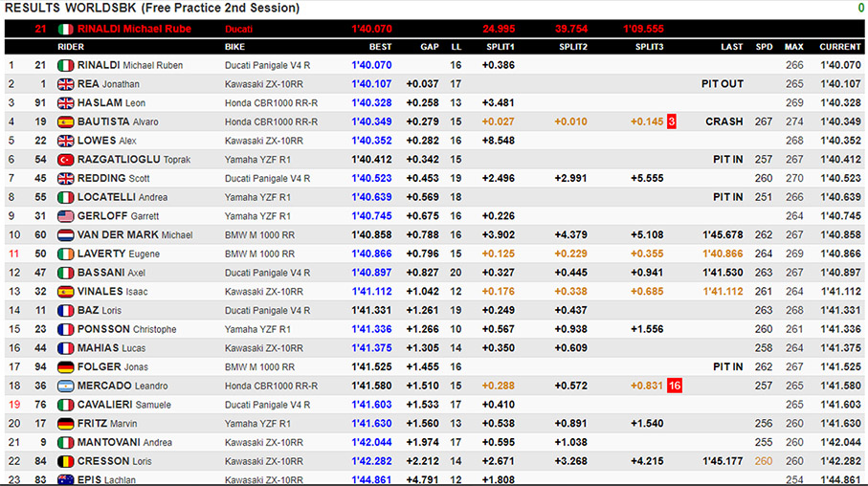Click the PIT OUT status for REA
Image resolution: width=868 pixels, height=486 pixels.
click(723, 84)
